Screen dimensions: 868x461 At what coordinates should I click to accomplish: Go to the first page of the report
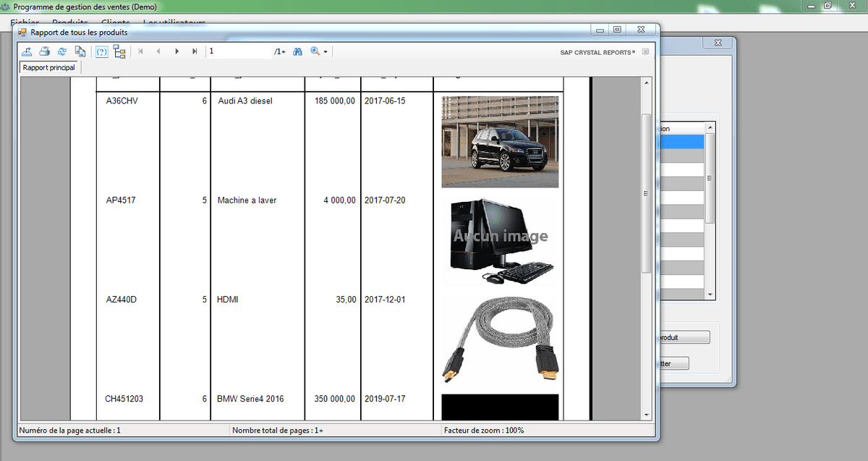click(140, 51)
